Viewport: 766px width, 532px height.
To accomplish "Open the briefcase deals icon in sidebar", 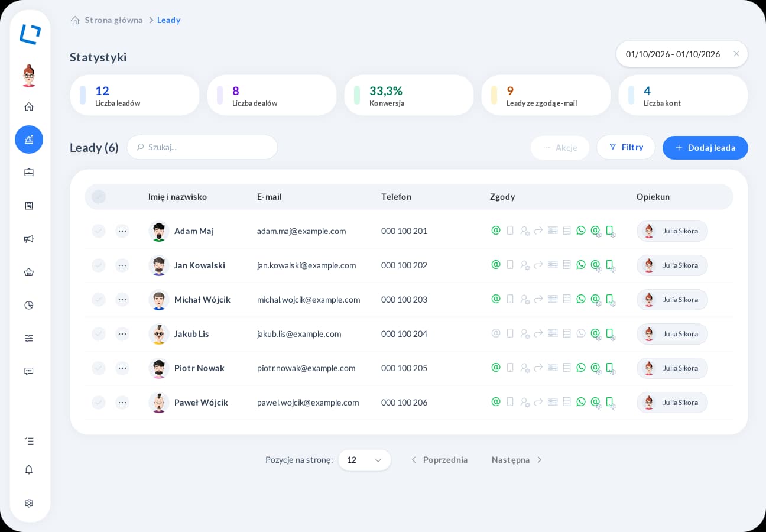I will (x=29, y=173).
